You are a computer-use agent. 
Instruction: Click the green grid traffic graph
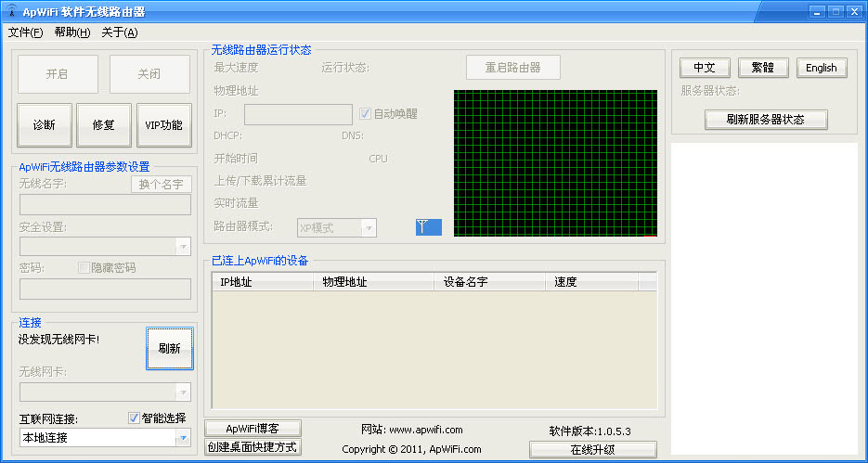[x=556, y=163]
